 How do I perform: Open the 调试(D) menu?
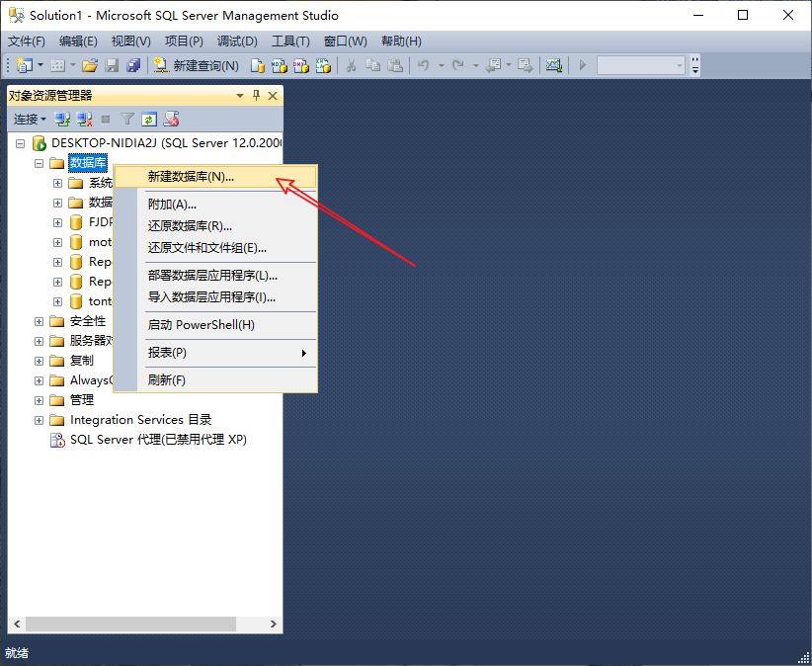(237, 41)
